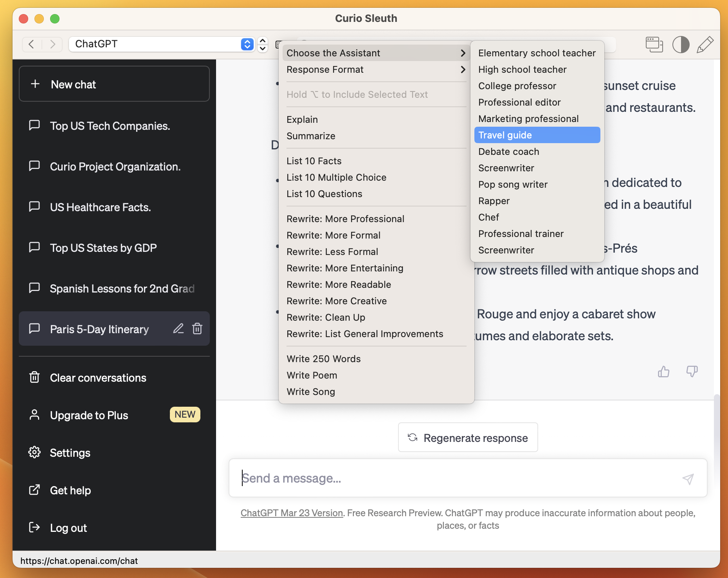Screen dimensions: 728x578
Task: Select Rewrite: More Readable
Action: [376, 284]
